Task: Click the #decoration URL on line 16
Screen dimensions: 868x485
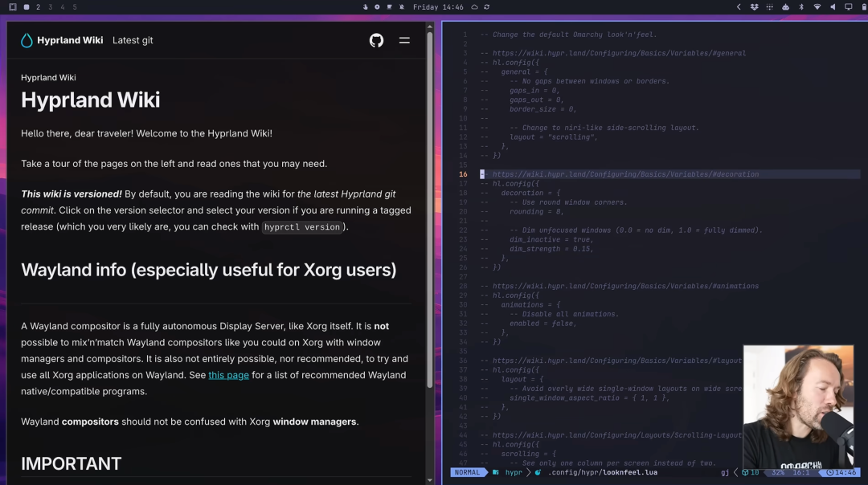Action: pos(625,174)
